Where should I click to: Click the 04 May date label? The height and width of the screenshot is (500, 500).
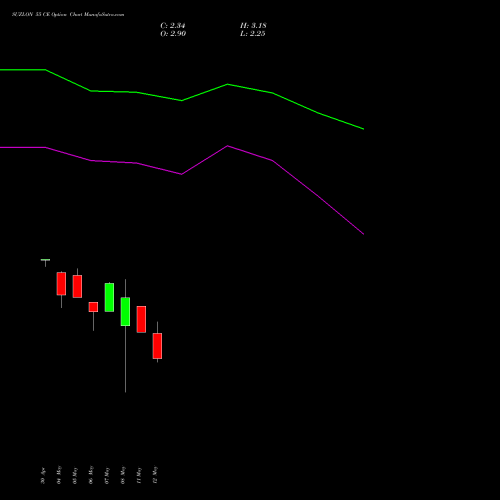tap(59, 475)
